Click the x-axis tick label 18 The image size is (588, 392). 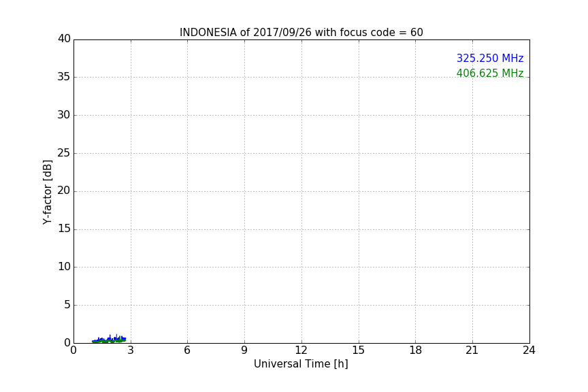[x=416, y=350]
